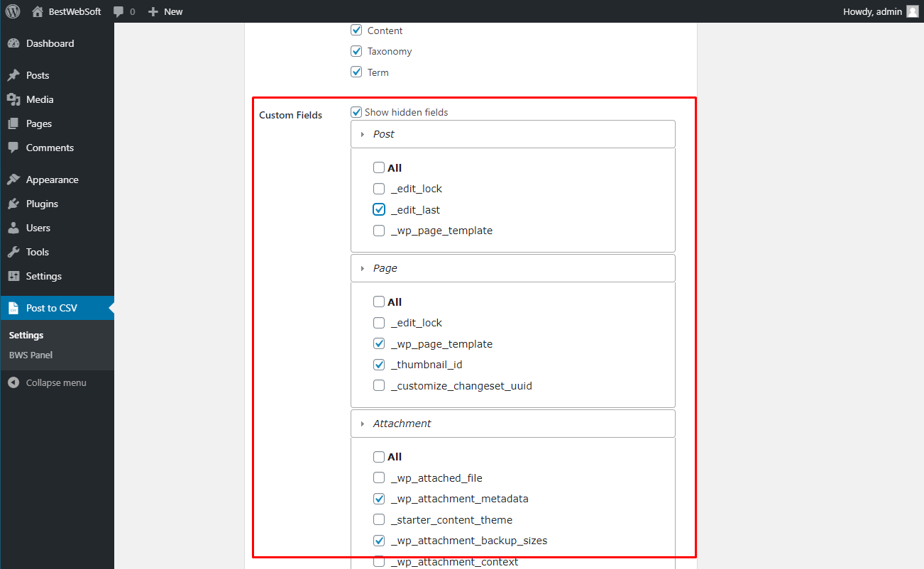The height and width of the screenshot is (569, 924).
Task: Select Post to CSV menu item
Action: 57,308
